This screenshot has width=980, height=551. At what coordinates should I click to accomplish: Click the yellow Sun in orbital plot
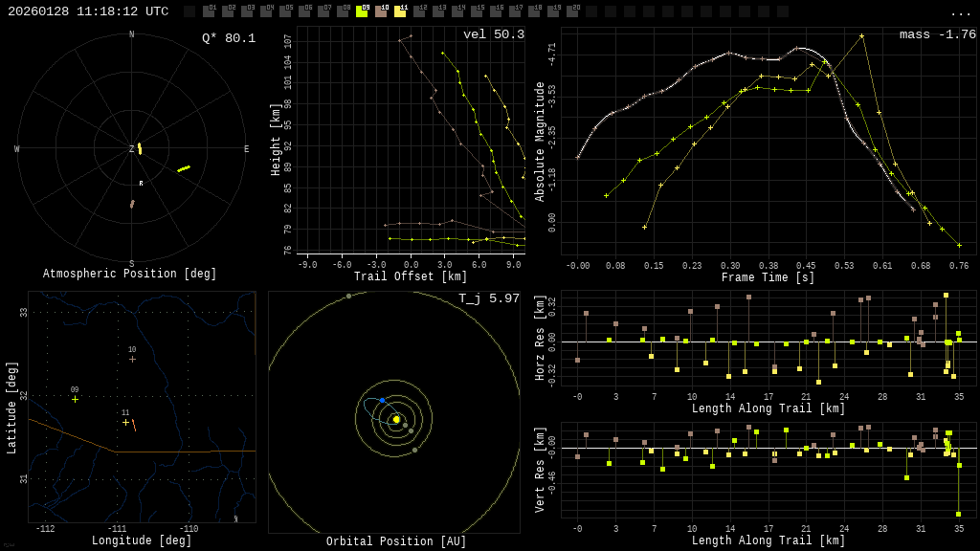[x=396, y=419]
